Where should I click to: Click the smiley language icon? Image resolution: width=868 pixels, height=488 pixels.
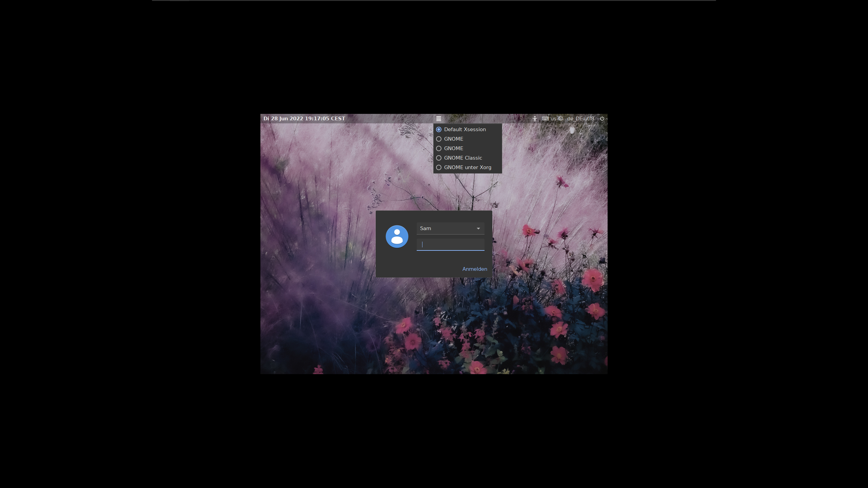(x=561, y=119)
